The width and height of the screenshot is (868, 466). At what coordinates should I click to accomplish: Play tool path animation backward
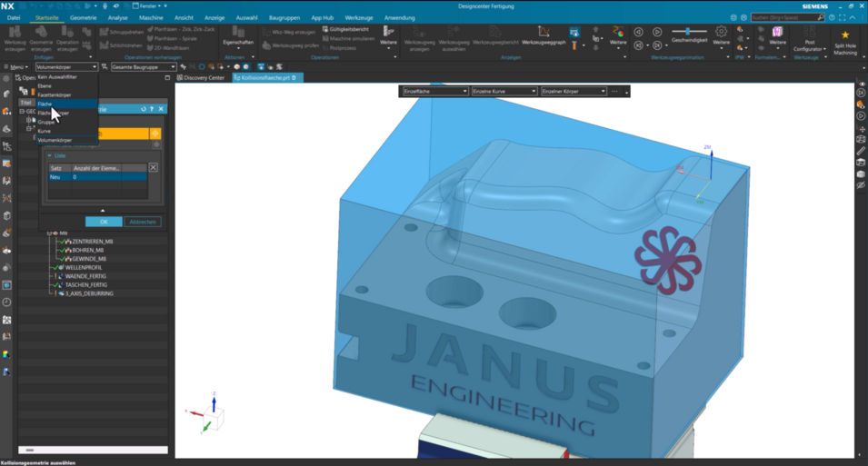click(x=638, y=32)
